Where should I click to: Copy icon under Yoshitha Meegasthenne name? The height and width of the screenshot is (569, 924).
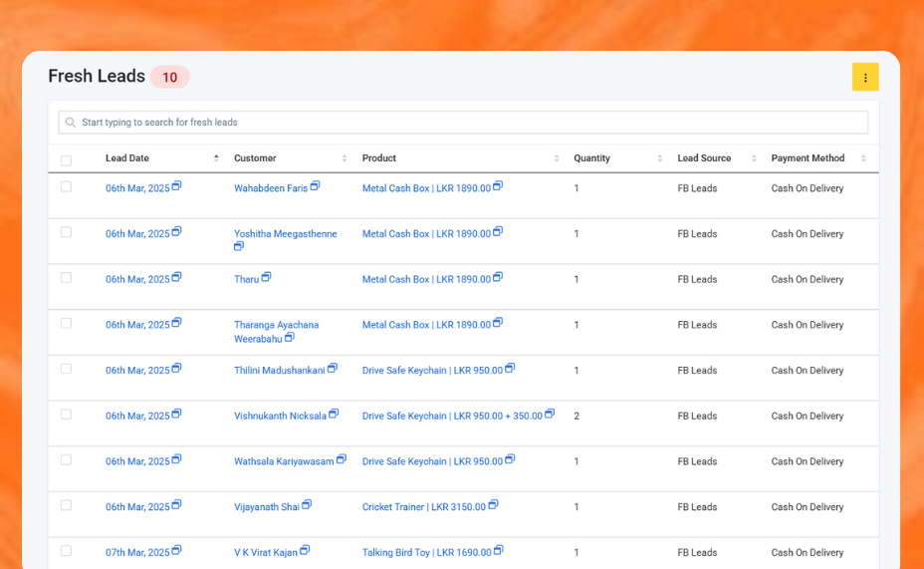(x=239, y=246)
